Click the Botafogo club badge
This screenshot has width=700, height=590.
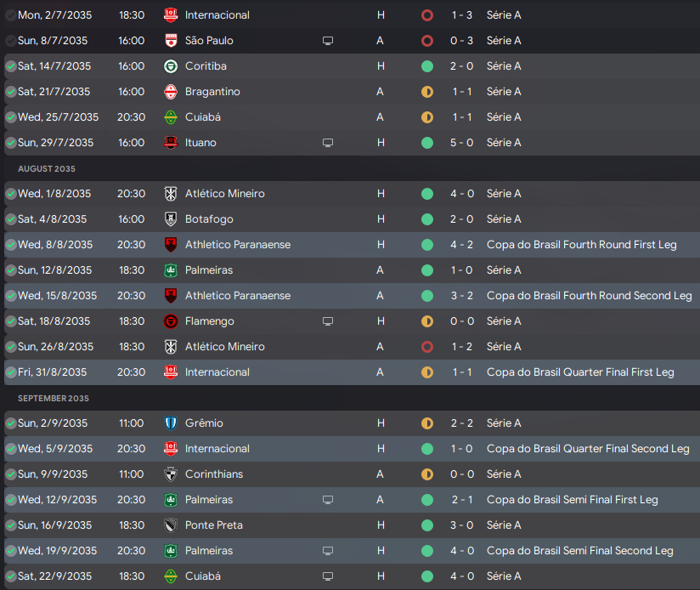pyautogui.click(x=171, y=219)
